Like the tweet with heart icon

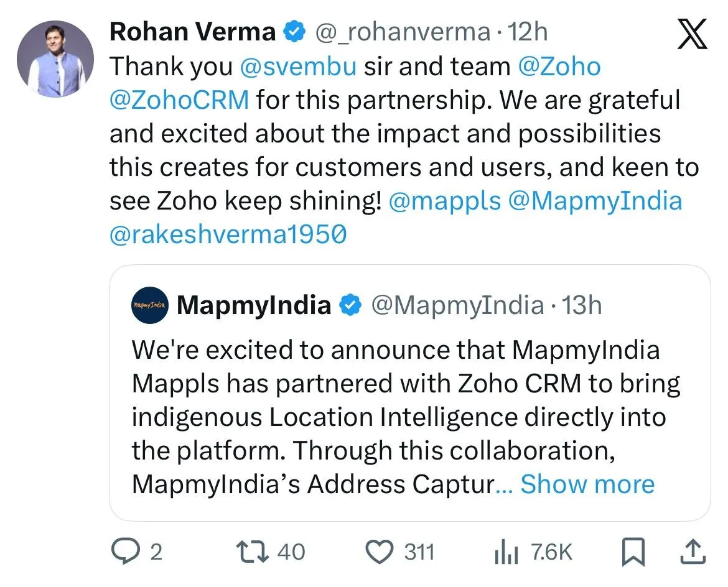(x=380, y=552)
